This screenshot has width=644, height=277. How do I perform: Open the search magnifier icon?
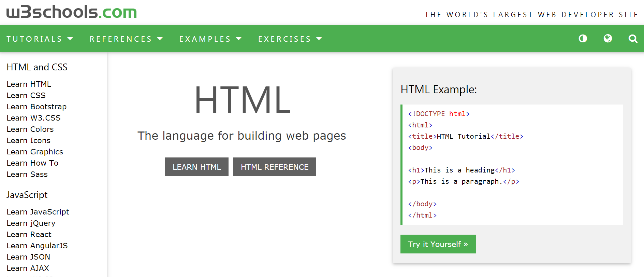pyautogui.click(x=633, y=39)
